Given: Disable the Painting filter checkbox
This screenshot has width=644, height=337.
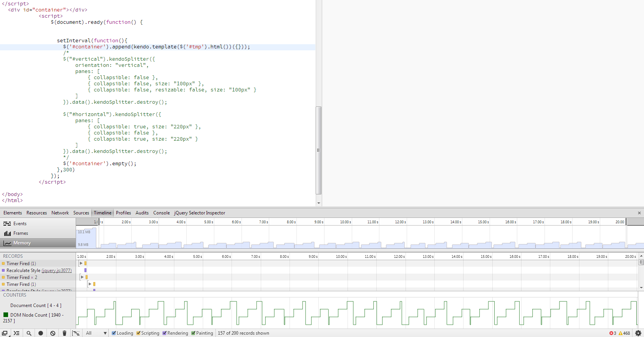Looking at the screenshot, I should coord(194,333).
